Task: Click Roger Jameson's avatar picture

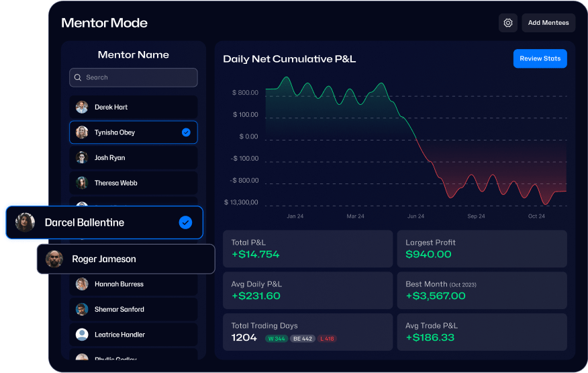Action: tap(54, 259)
